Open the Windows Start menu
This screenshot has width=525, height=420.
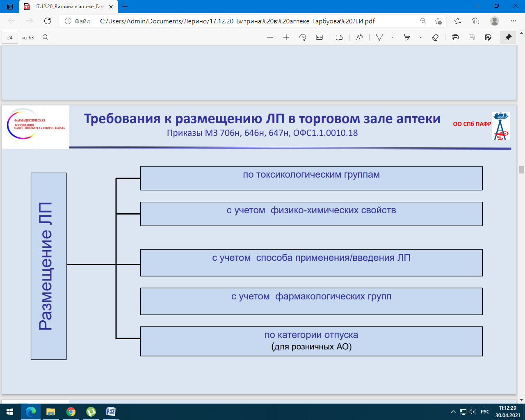tap(10, 412)
